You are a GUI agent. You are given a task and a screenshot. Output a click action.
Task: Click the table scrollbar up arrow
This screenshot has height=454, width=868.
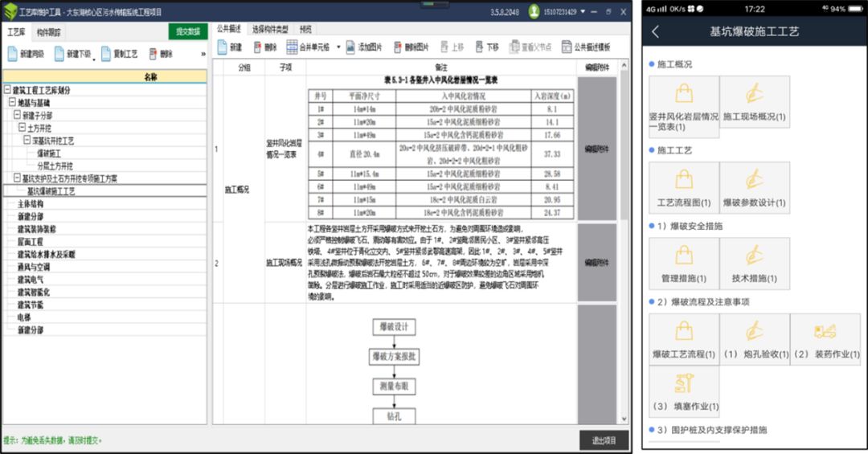click(x=624, y=65)
